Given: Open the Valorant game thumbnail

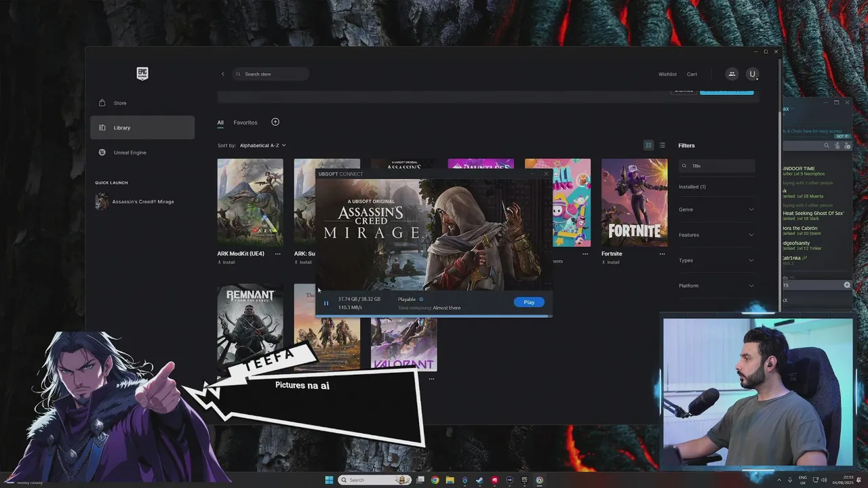Looking at the screenshot, I should tap(404, 344).
